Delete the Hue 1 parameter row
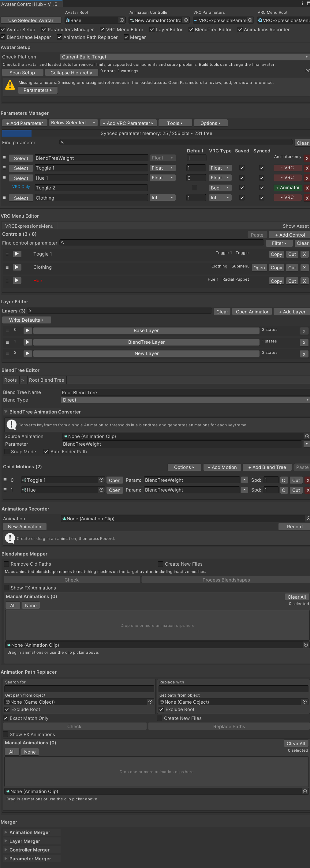Screen dimensions: 310x868 click(x=307, y=178)
